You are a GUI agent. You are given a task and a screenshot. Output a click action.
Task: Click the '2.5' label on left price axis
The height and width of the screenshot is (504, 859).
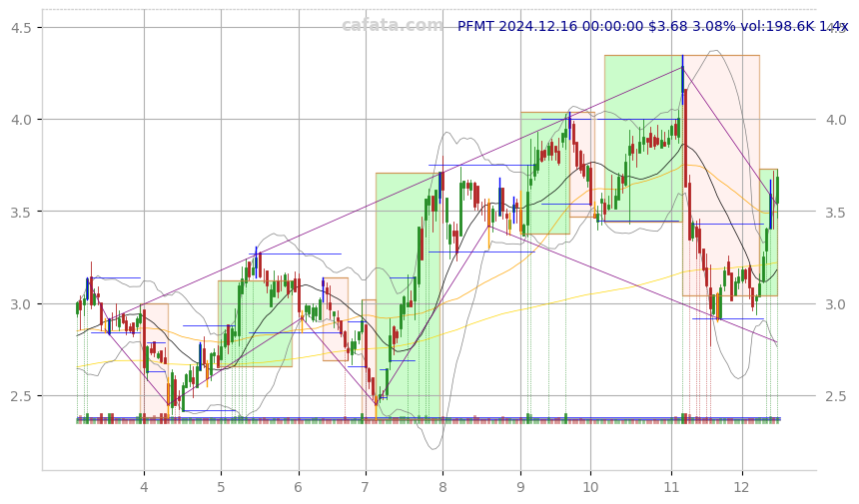(x=22, y=395)
